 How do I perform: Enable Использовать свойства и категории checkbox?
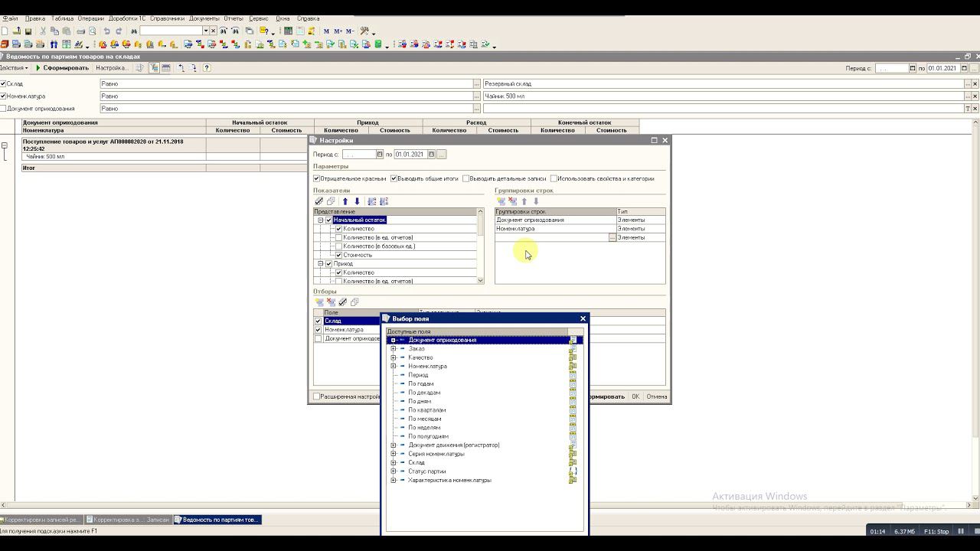pos(554,178)
